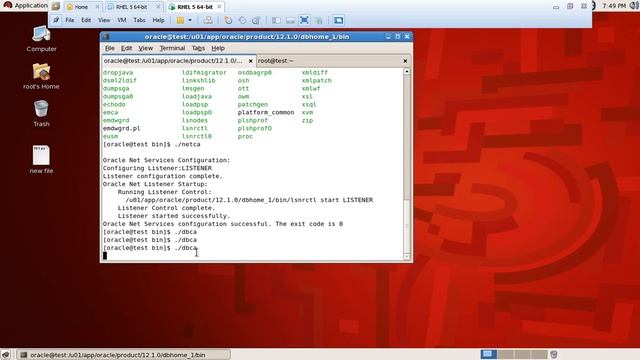The height and width of the screenshot is (360, 640).
Task: Toggle full screen mode icon
Action: 304,20
